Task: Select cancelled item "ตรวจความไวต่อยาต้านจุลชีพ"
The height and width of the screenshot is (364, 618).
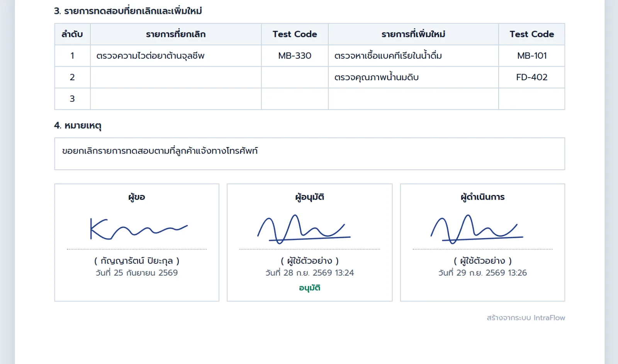Action: 150,56
